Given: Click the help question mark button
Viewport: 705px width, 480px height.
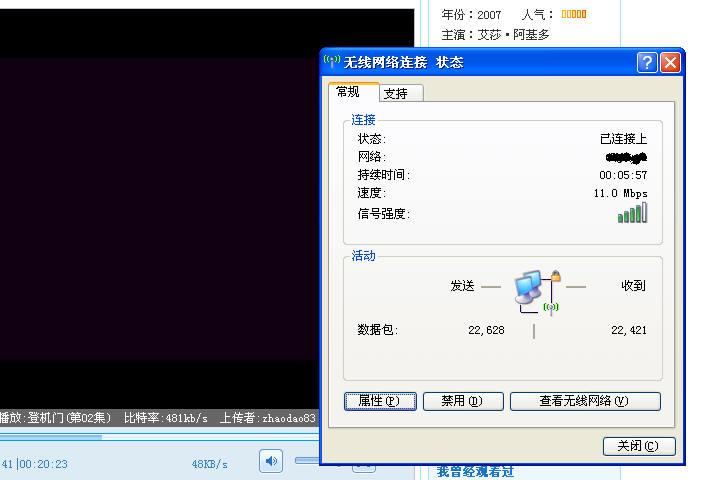Looking at the screenshot, I should pos(647,62).
